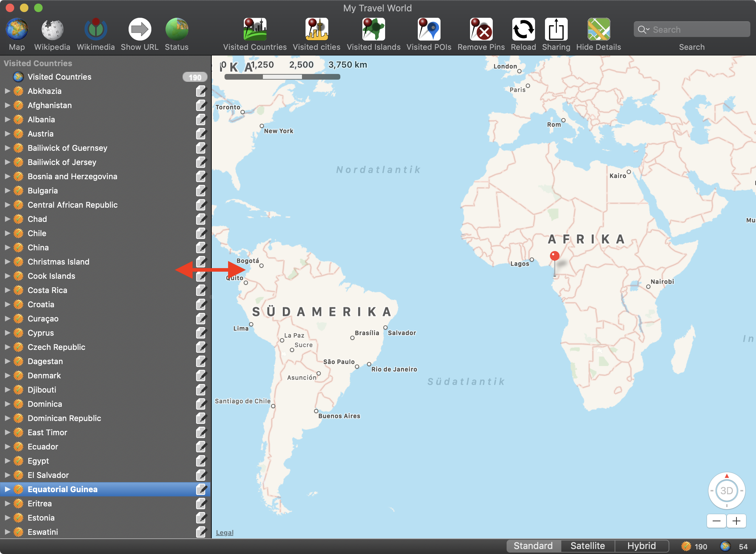This screenshot has width=756, height=554.
Task: Select Curaçao in the list
Action: [106, 319]
